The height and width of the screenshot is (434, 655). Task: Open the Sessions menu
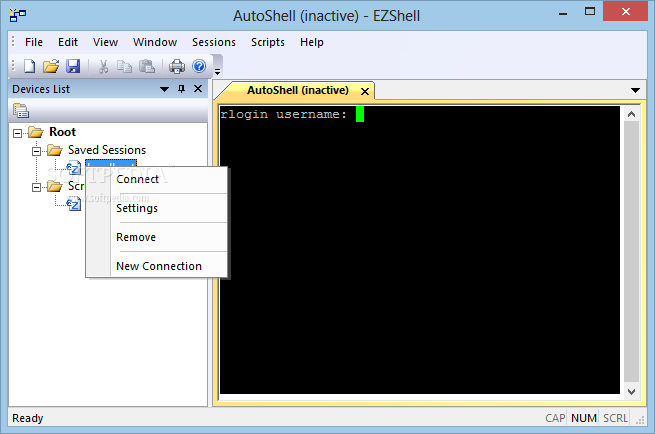point(214,42)
